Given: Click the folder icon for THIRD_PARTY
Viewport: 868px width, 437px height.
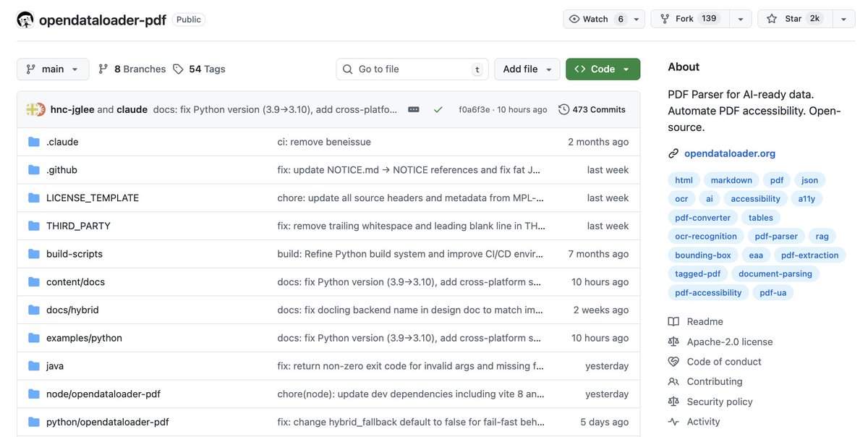Looking at the screenshot, I should pos(33,226).
